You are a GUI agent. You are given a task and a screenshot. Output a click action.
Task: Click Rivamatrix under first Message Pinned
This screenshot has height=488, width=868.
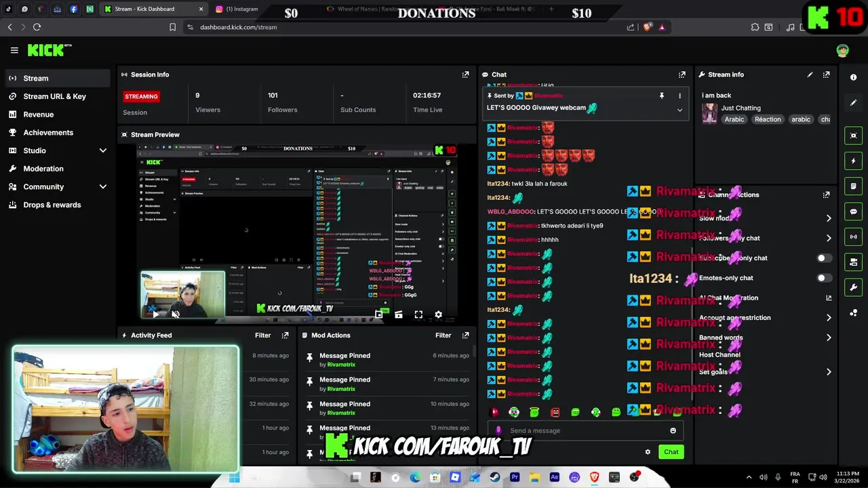coord(341,365)
